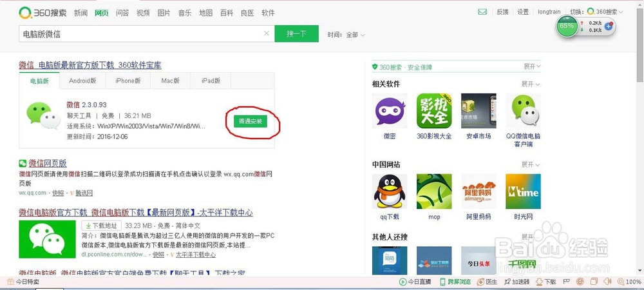Screen dimensions: 644x290
Task: Select the Android版 tab
Action: pos(82,81)
